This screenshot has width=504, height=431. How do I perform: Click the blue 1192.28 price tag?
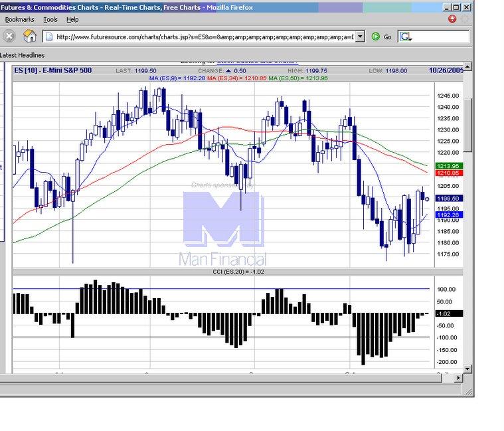[x=449, y=215]
